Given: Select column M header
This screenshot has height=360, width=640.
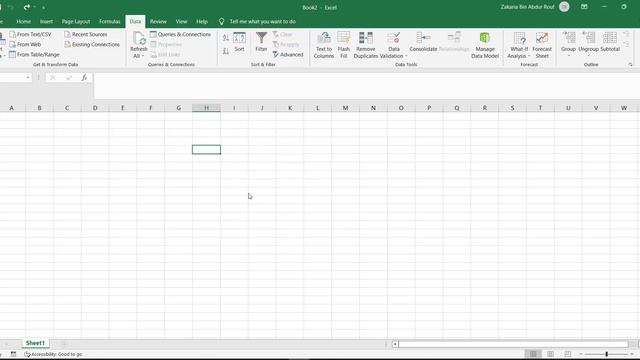Looking at the screenshot, I should (345, 108).
